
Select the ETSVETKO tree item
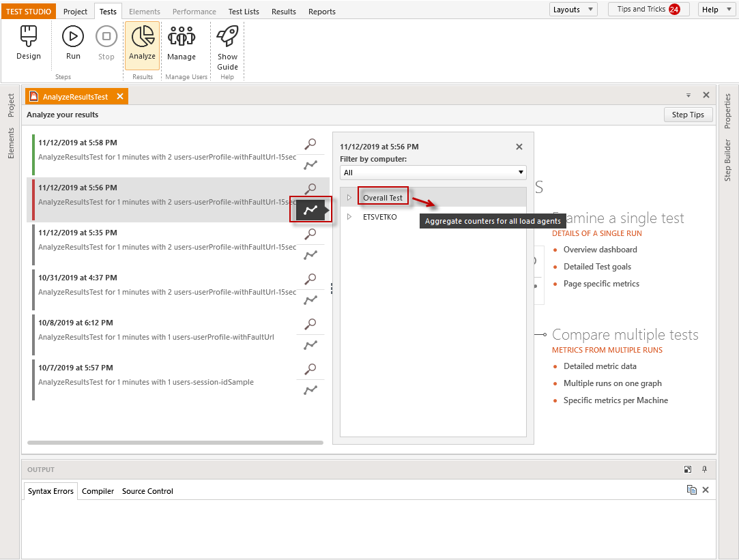(380, 217)
